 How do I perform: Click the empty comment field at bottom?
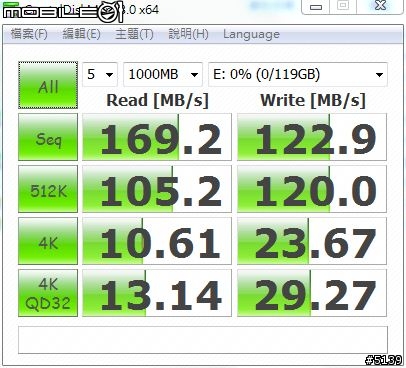pyautogui.click(x=203, y=340)
